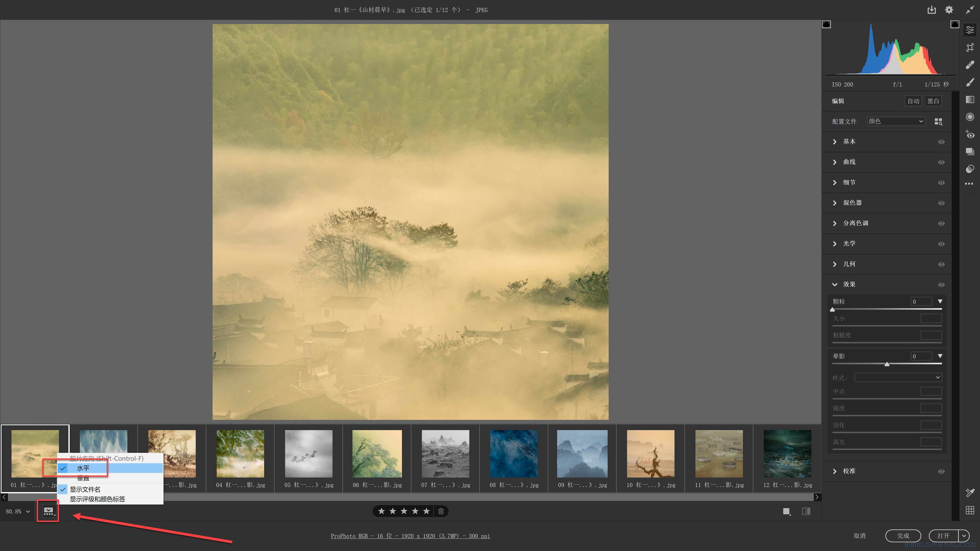Select the Crop tool icon
This screenshot has height=551, width=980.
pyautogui.click(x=970, y=47)
